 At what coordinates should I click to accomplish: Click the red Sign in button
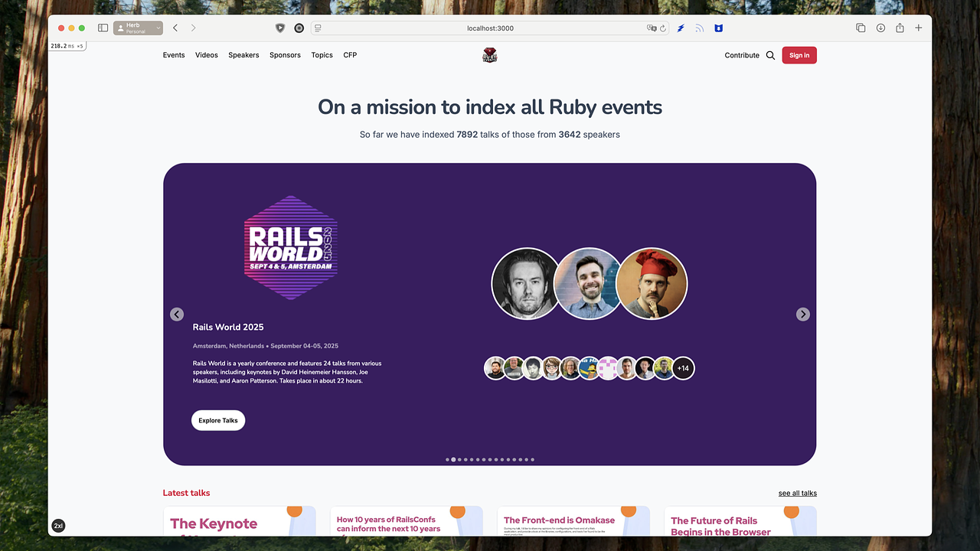point(799,55)
